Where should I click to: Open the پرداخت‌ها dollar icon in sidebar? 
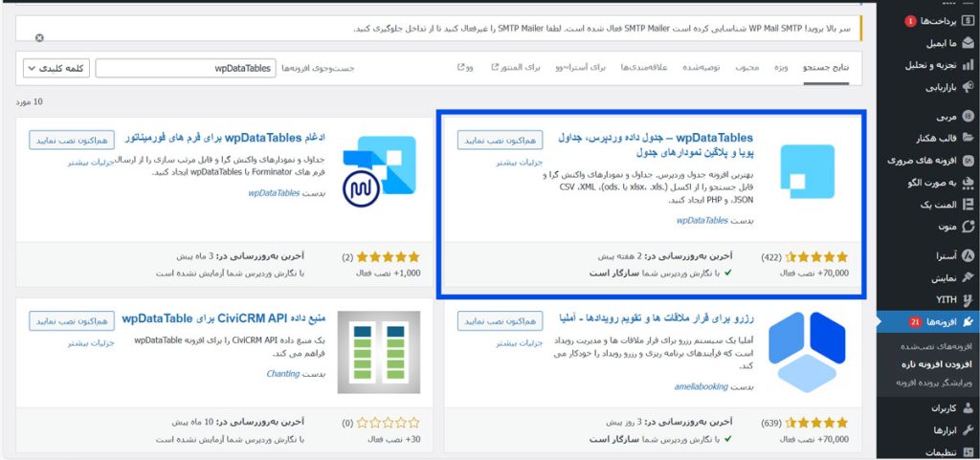point(968,21)
